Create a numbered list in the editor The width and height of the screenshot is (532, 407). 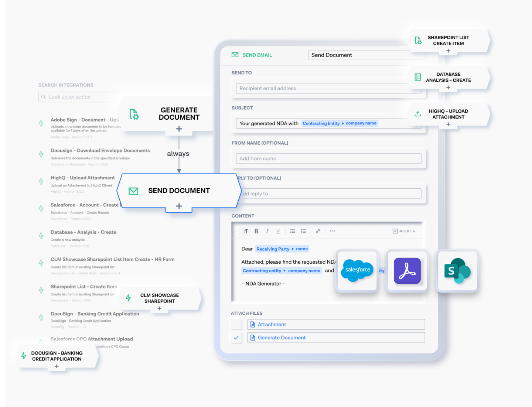pyautogui.click(x=303, y=231)
